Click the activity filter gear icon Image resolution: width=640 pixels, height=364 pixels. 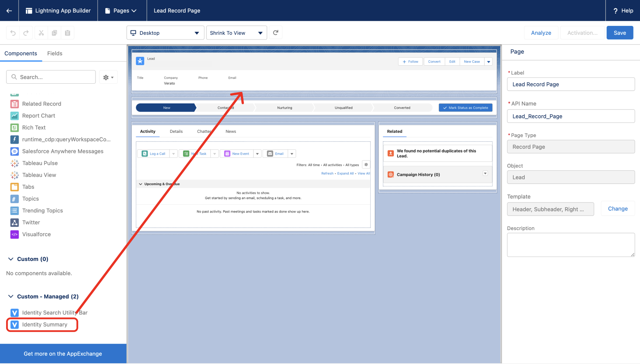click(x=366, y=165)
